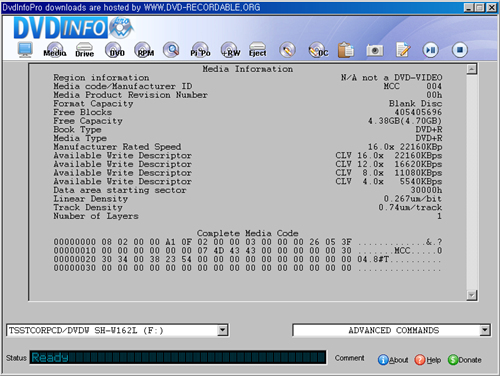
Task: Open the RPM speed test icon
Action: click(x=144, y=50)
